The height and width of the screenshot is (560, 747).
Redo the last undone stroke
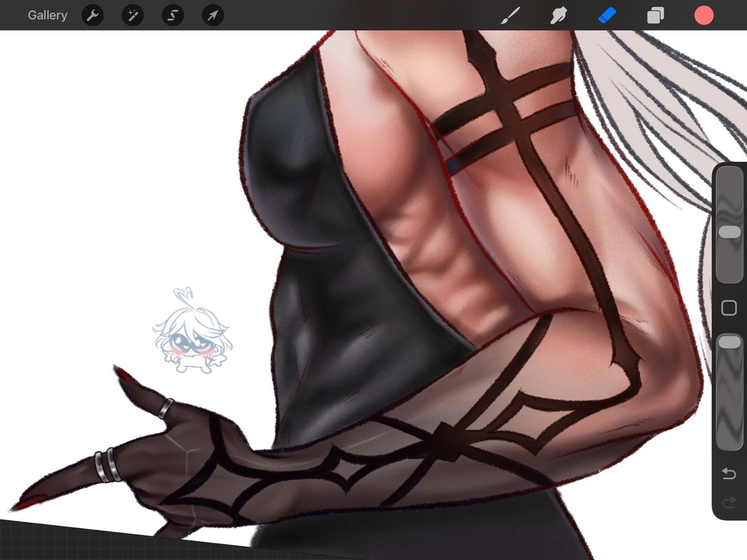[729, 503]
